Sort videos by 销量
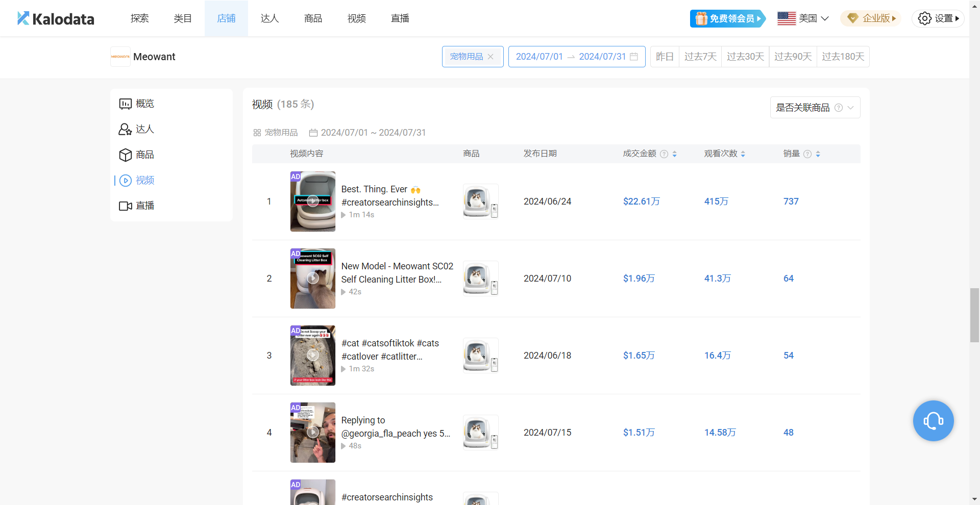This screenshot has height=505, width=980. pos(818,154)
